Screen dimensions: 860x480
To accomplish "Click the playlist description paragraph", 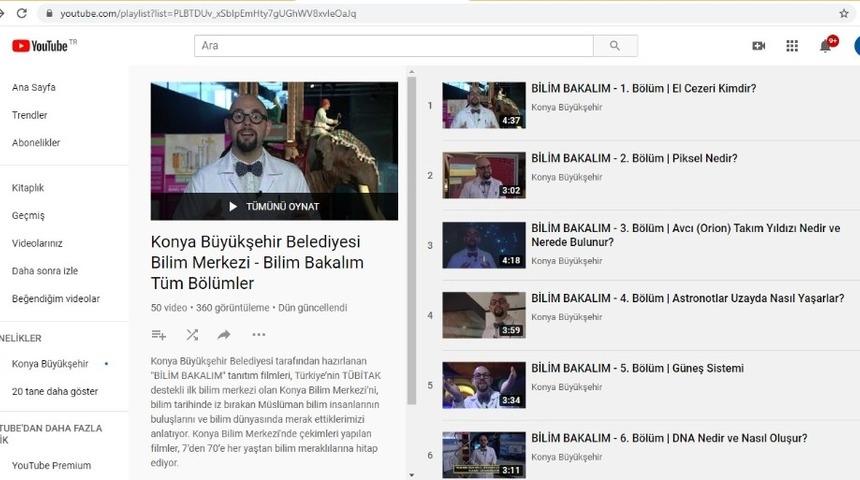I will [x=266, y=412].
